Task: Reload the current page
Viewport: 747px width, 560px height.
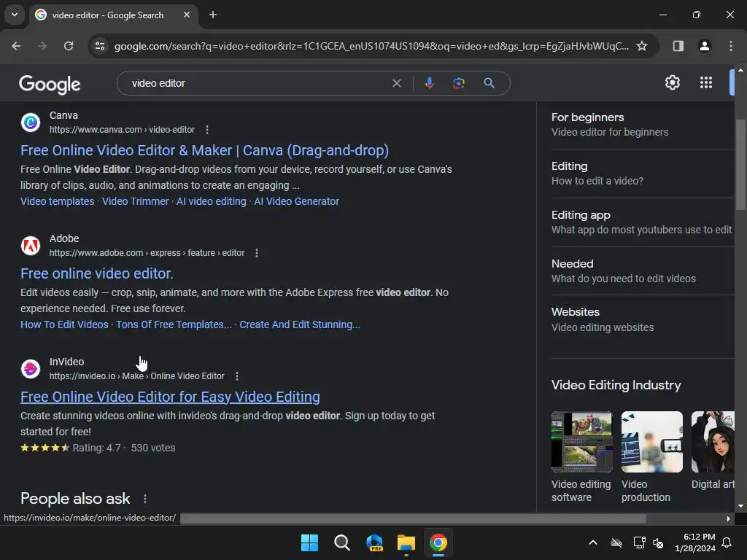Action: (x=69, y=46)
